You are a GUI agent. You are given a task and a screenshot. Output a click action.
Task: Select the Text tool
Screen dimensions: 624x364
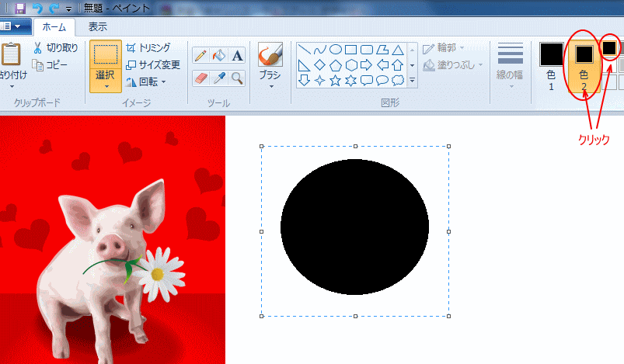pos(237,55)
